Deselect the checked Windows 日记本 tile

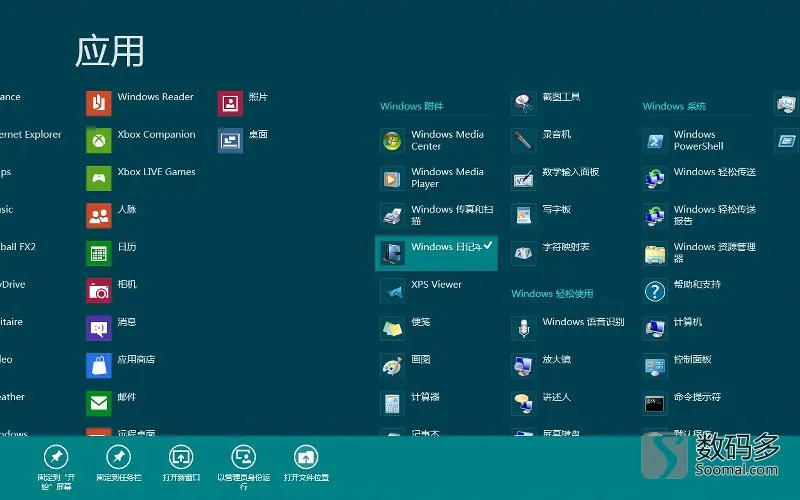[x=436, y=253]
